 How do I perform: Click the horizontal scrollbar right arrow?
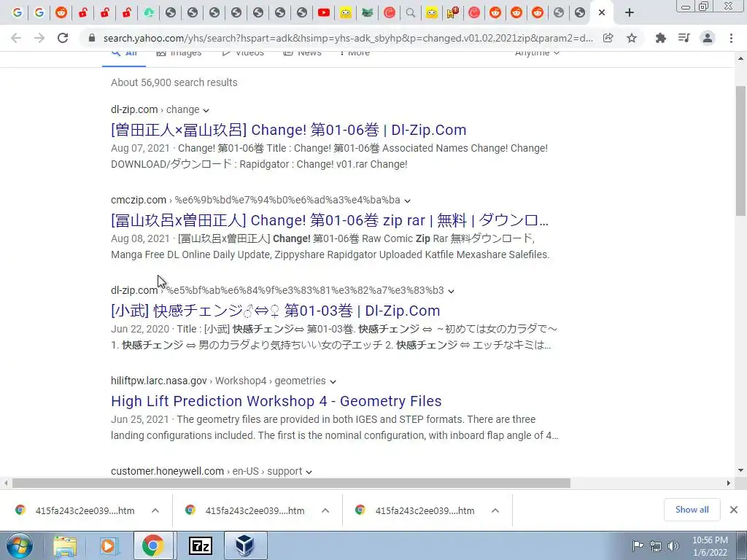729,483
